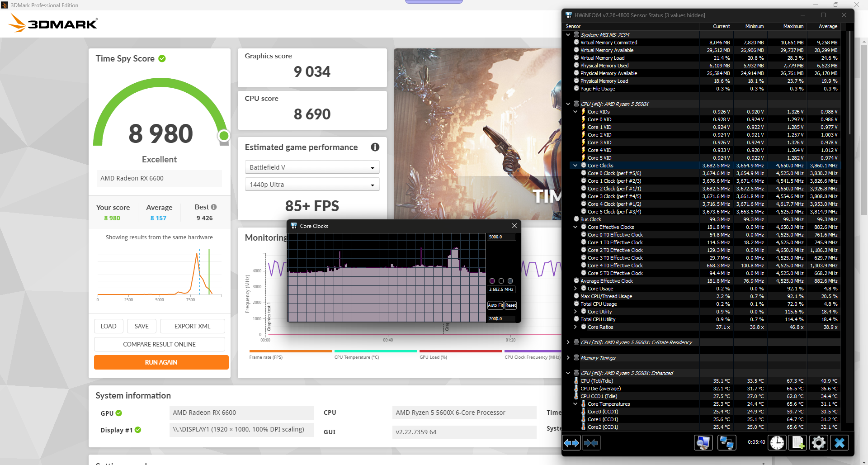Click the GPU Load (%) monitoring legend
The height and width of the screenshot is (465, 868).
pos(433,357)
